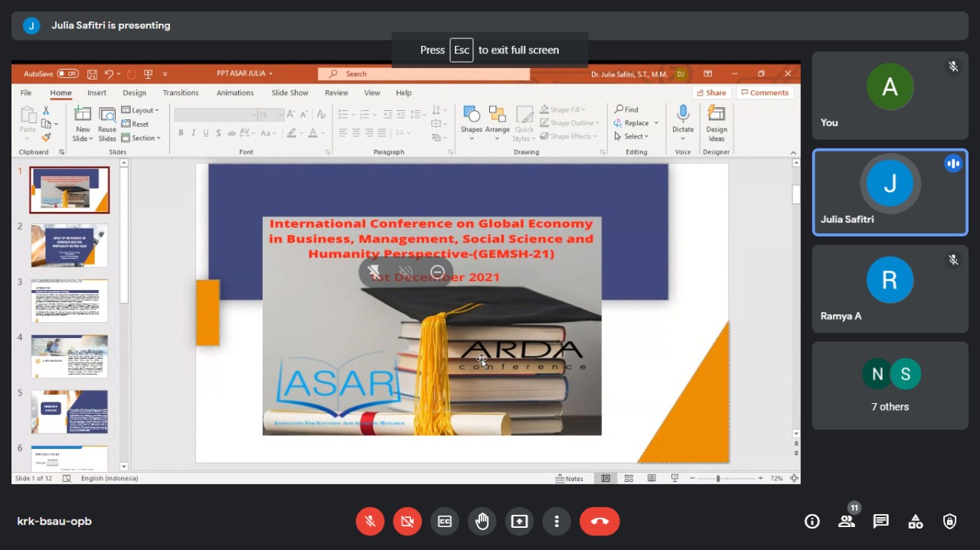Screen dimensions: 980x550
Task: Select slide 5 thumbnail
Action: pyautogui.click(x=69, y=412)
